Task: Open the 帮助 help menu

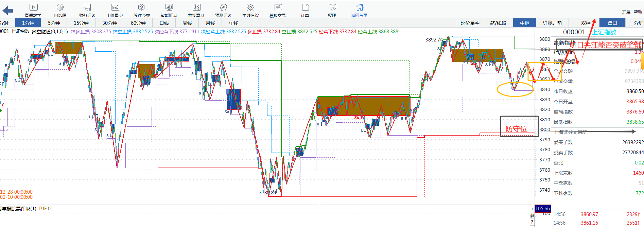Action: [638, 12]
